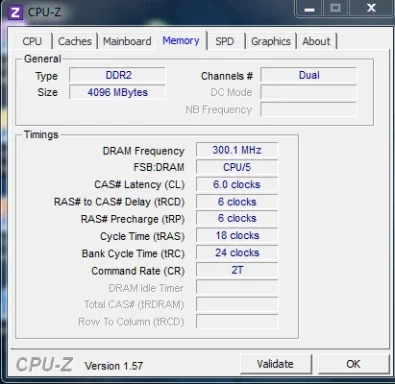Click the Validate button
The width and height of the screenshot is (395, 384).
point(276,364)
